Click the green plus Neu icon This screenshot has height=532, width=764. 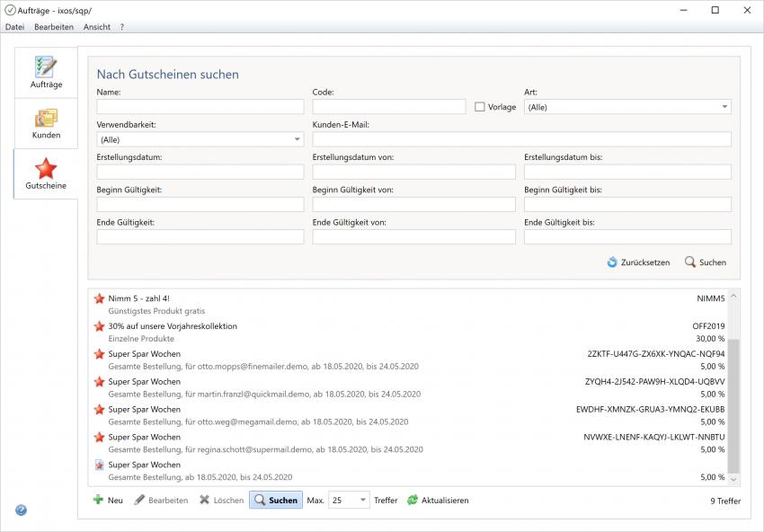click(98, 501)
